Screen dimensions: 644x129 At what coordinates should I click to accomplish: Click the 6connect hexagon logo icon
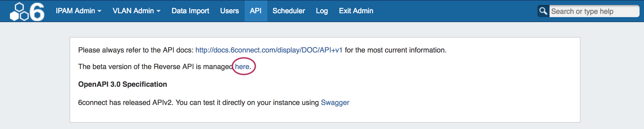tap(19, 12)
